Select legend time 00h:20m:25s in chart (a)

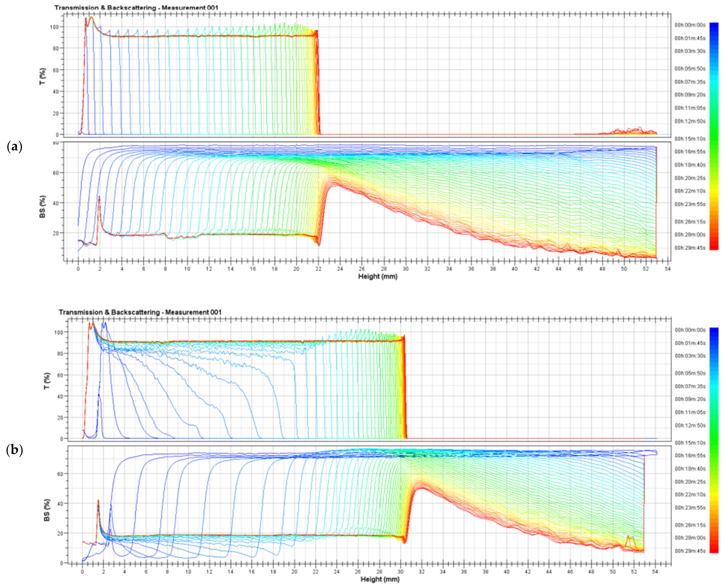coord(690,178)
